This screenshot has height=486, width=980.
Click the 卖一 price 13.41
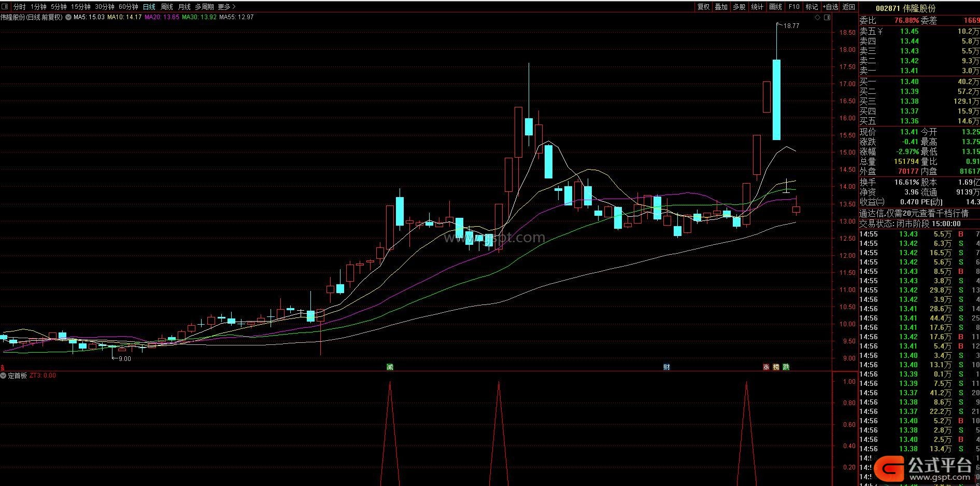(x=909, y=71)
